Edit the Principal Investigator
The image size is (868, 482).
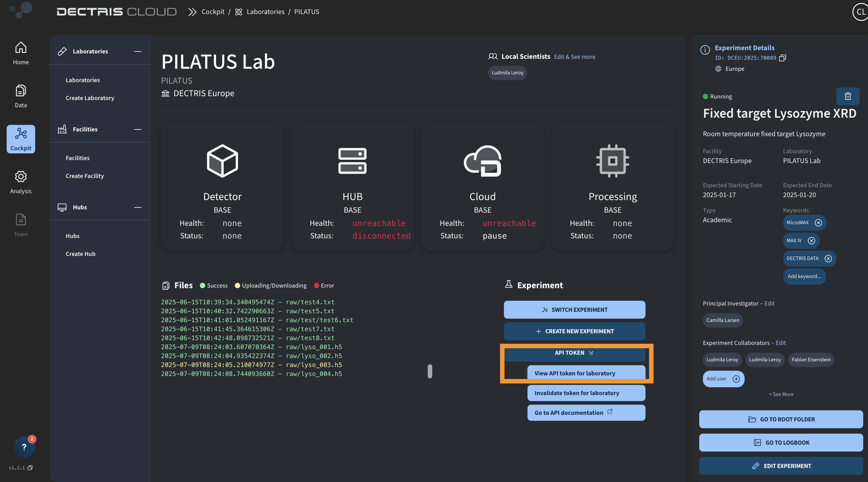pyautogui.click(x=769, y=303)
